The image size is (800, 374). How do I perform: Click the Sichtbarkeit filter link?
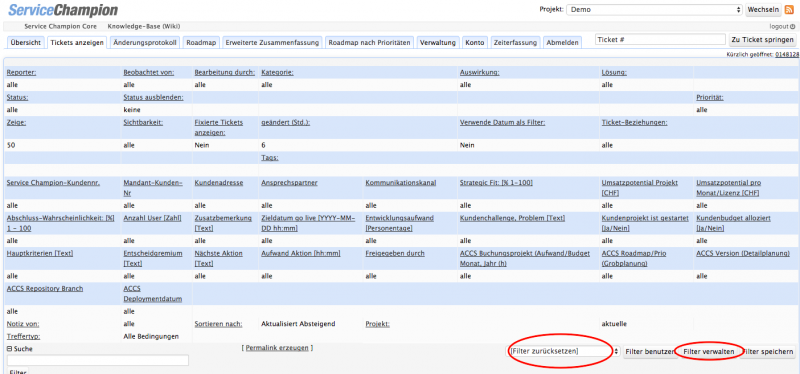click(144, 122)
